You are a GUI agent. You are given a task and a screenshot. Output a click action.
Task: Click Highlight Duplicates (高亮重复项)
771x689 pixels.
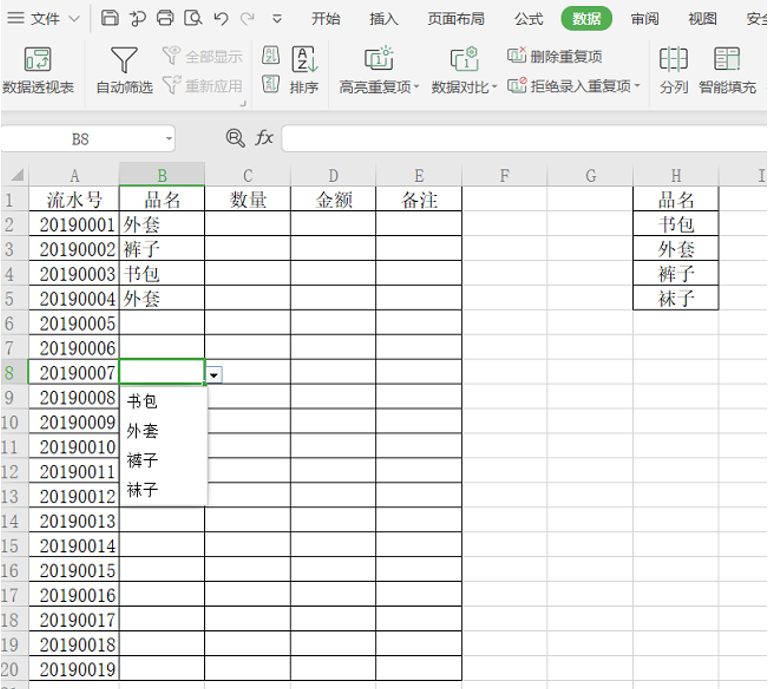[x=379, y=70]
